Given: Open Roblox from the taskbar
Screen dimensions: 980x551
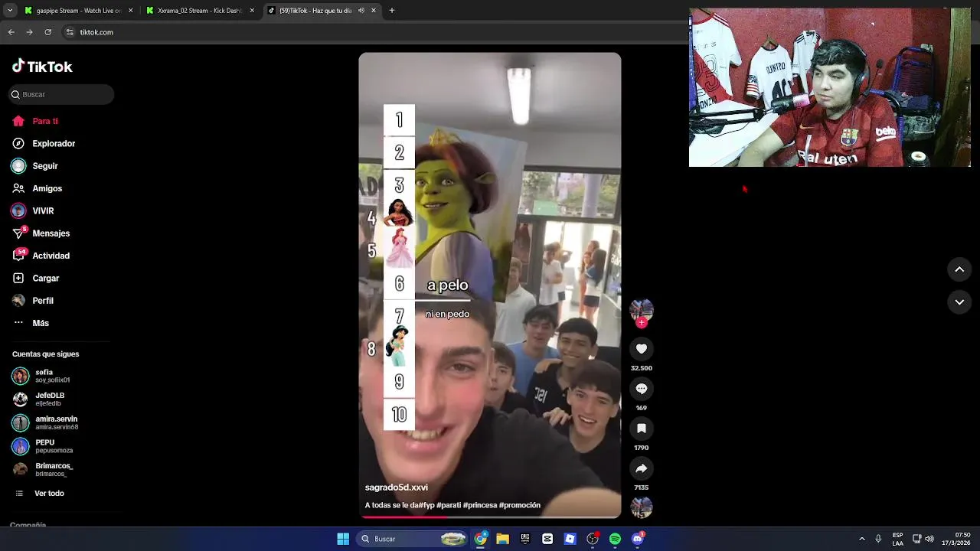Looking at the screenshot, I should point(570,539).
